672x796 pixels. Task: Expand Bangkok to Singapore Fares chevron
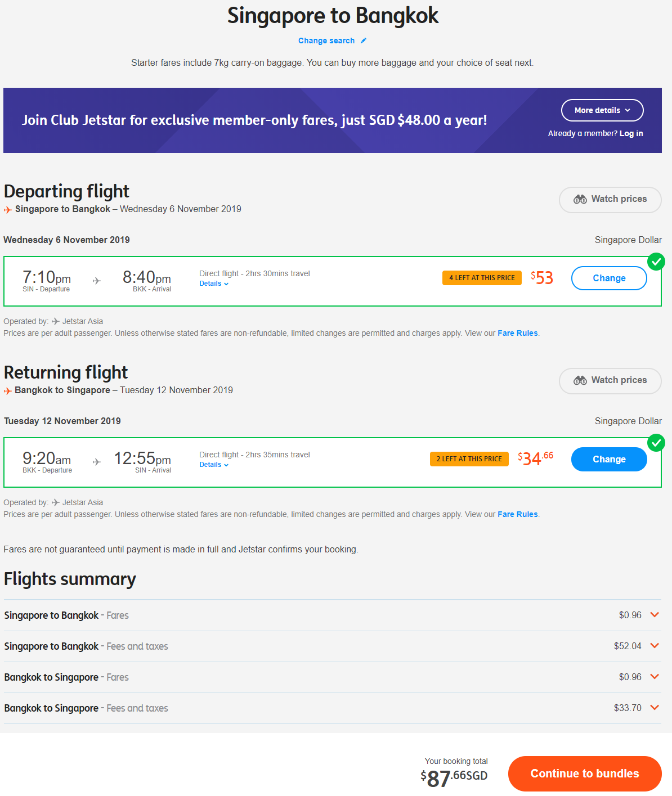coord(655,677)
